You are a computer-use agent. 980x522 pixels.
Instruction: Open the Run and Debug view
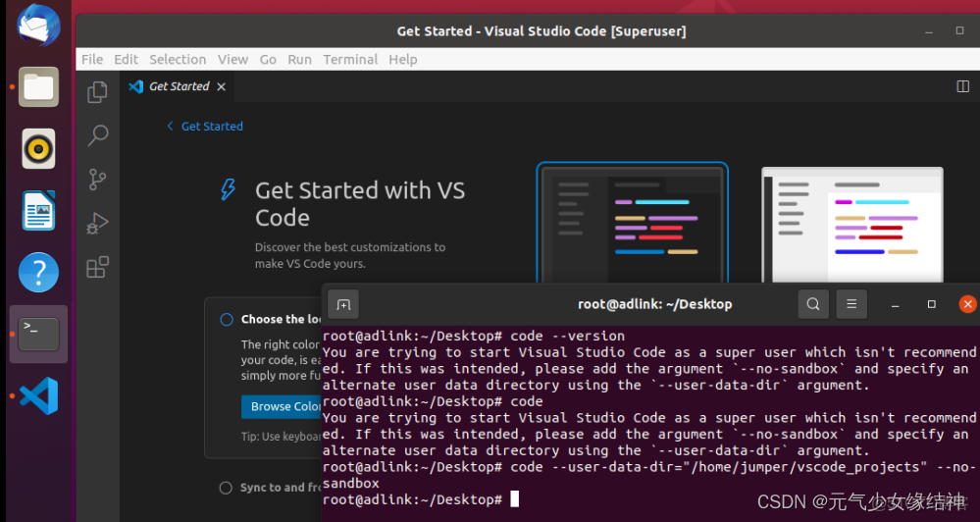(x=97, y=224)
